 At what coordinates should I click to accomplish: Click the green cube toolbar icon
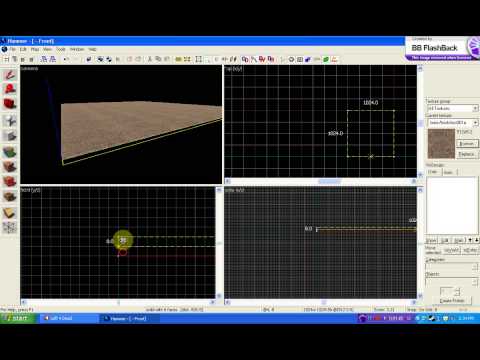tap(326, 59)
